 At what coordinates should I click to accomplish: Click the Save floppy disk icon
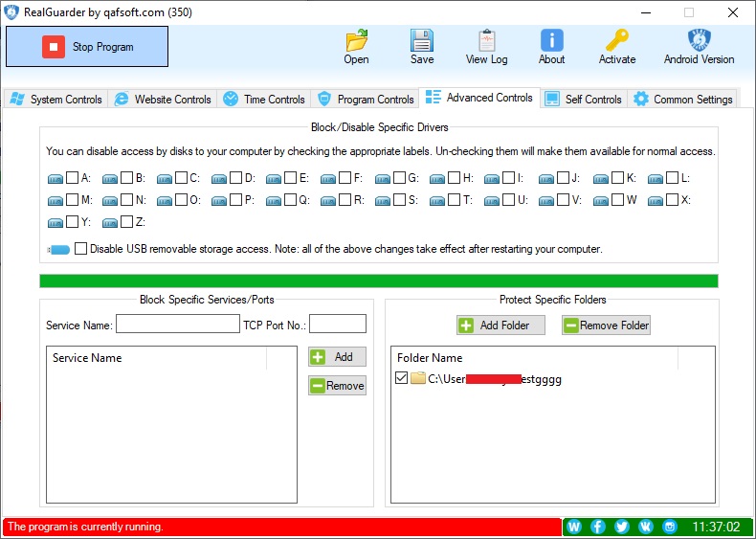(x=422, y=41)
